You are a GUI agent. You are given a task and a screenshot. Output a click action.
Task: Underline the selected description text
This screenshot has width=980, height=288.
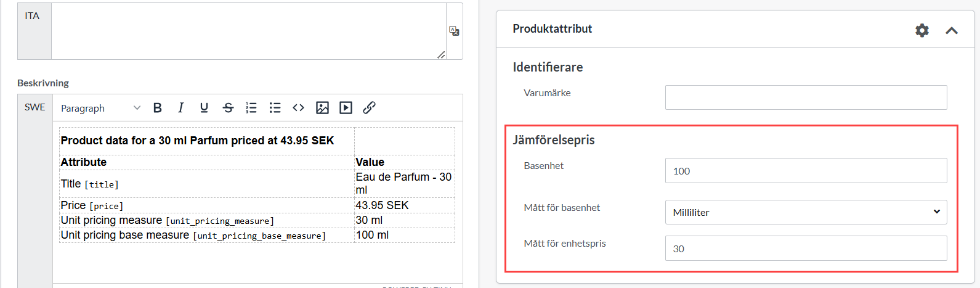[204, 108]
